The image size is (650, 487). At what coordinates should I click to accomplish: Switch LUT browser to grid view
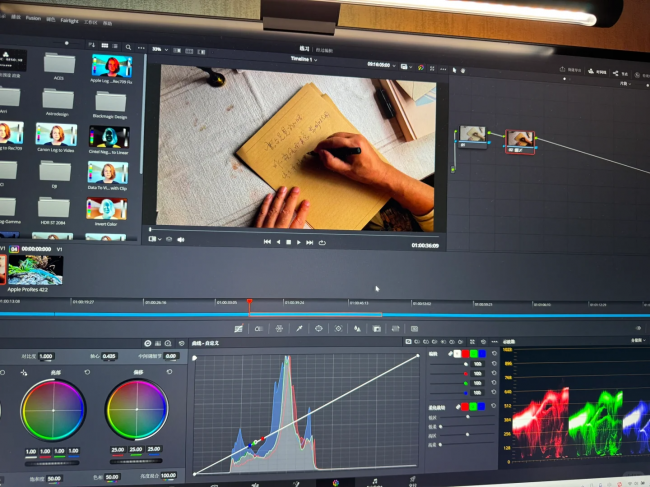104,46
